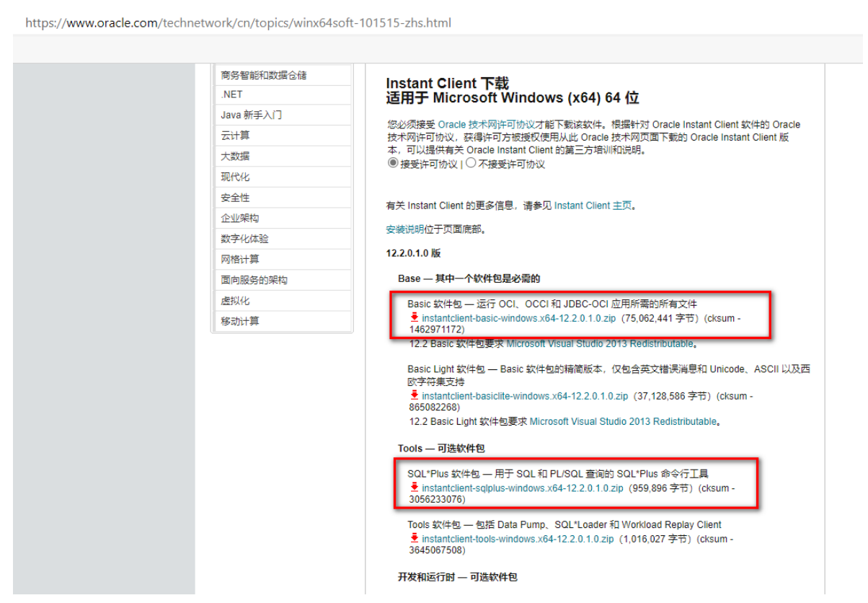Click the download icon beside instantclient-tools-windows zip
This screenshot has width=868, height=603.
[x=415, y=538]
